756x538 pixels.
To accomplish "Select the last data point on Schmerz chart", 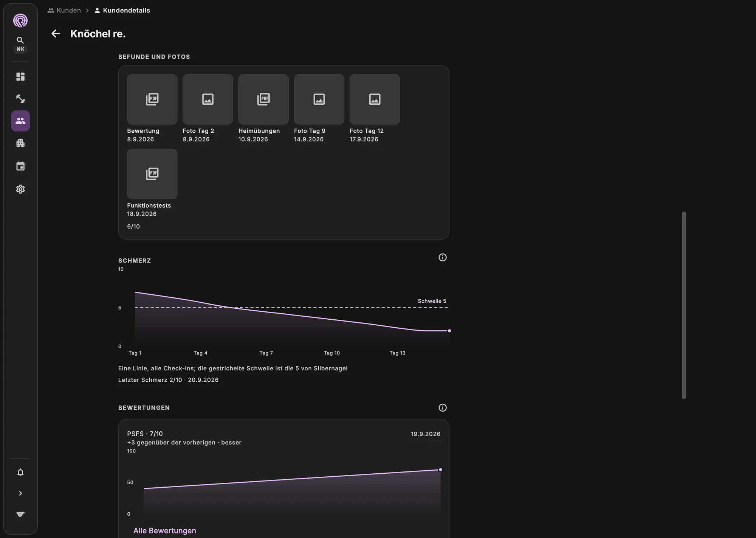I will click(x=449, y=331).
